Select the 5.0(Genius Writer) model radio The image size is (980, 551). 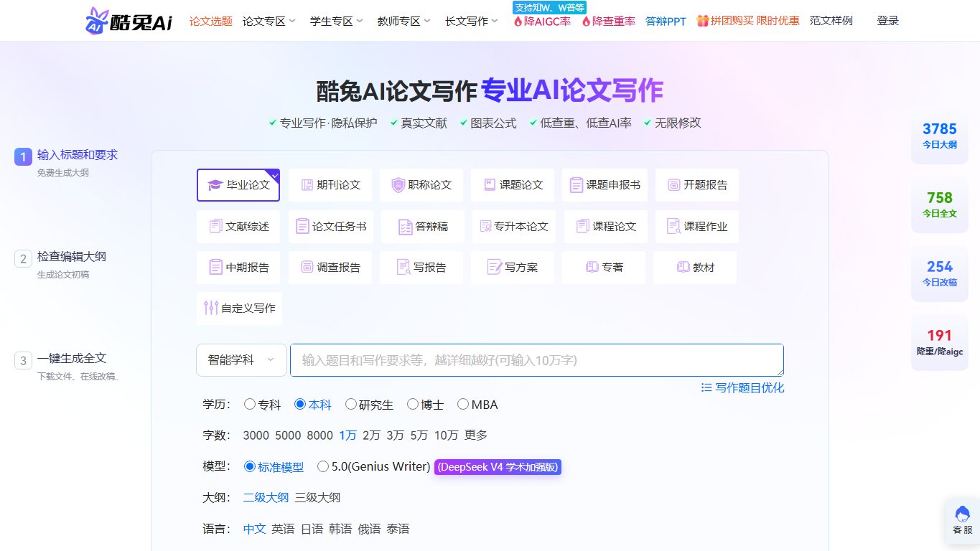[323, 466]
